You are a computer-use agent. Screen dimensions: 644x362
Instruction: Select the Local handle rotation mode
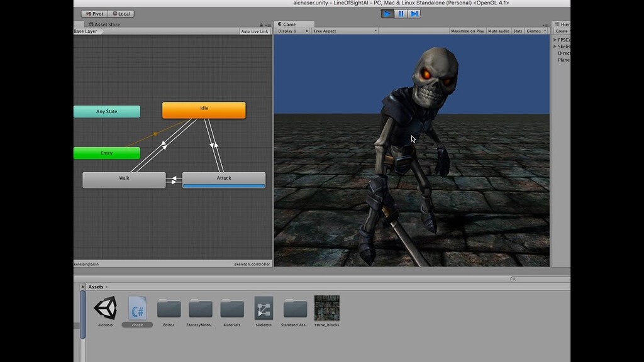120,13
